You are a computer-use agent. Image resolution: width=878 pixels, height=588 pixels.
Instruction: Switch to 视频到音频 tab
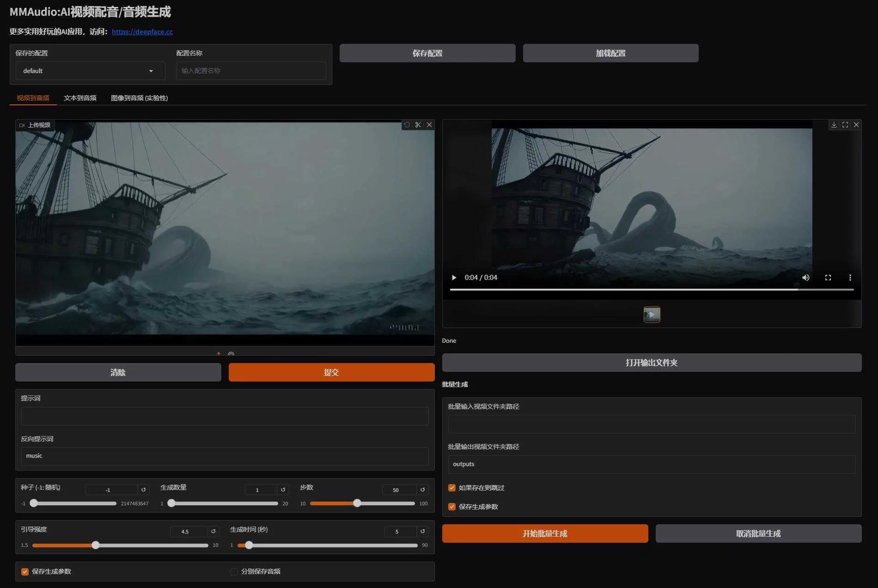coord(33,98)
